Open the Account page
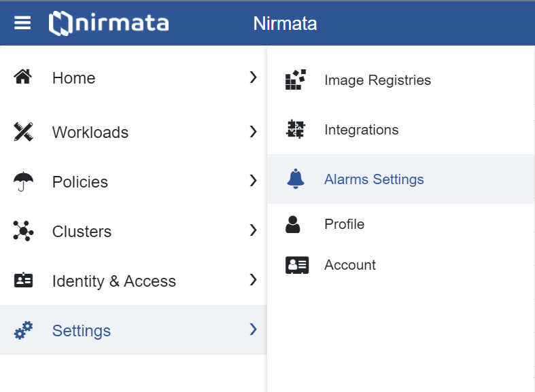Image resolution: width=535 pixels, height=392 pixels. coord(401,265)
